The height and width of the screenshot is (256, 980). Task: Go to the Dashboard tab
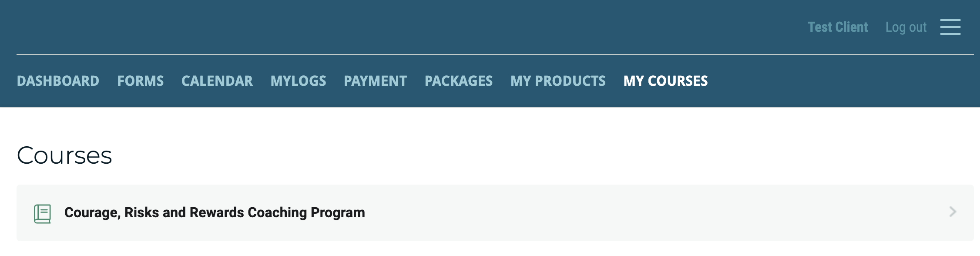pyautogui.click(x=58, y=81)
